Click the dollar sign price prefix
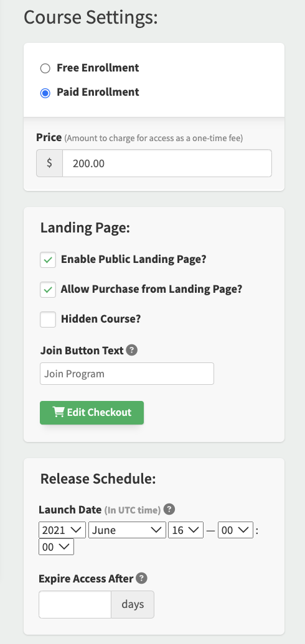 [49, 163]
